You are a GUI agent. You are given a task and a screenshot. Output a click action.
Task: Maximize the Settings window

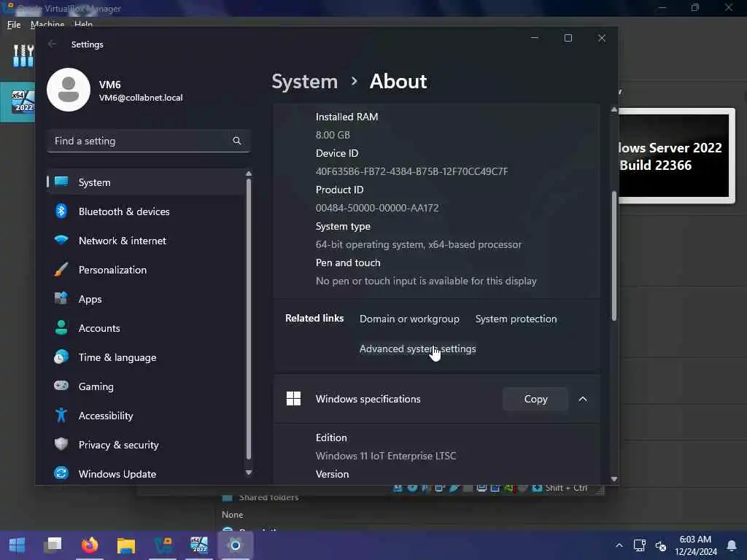pyautogui.click(x=568, y=38)
